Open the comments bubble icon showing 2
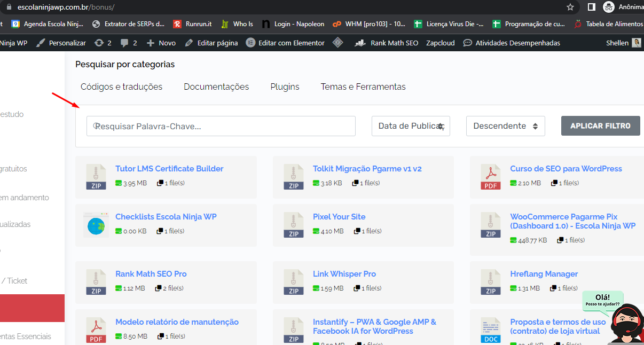Screen dimensions: 644x345 [x=129, y=43]
